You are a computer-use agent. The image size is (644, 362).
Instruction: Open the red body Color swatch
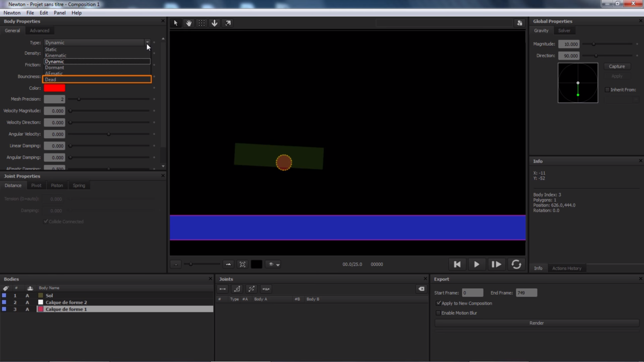pyautogui.click(x=54, y=88)
